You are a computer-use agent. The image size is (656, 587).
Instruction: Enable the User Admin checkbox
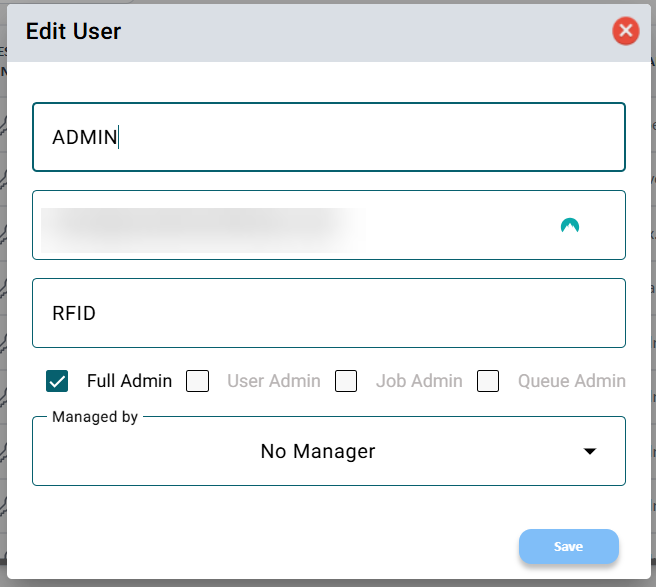tap(198, 381)
